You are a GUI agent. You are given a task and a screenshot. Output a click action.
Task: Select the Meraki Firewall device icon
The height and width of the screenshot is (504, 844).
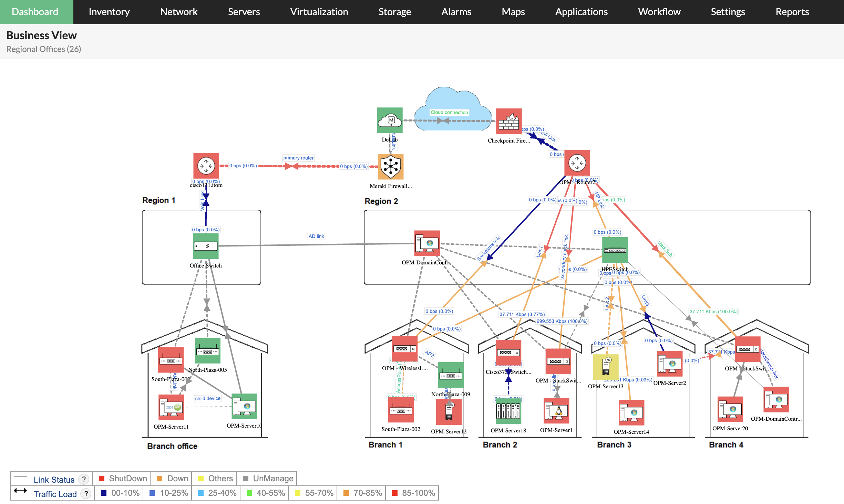point(391,167)
